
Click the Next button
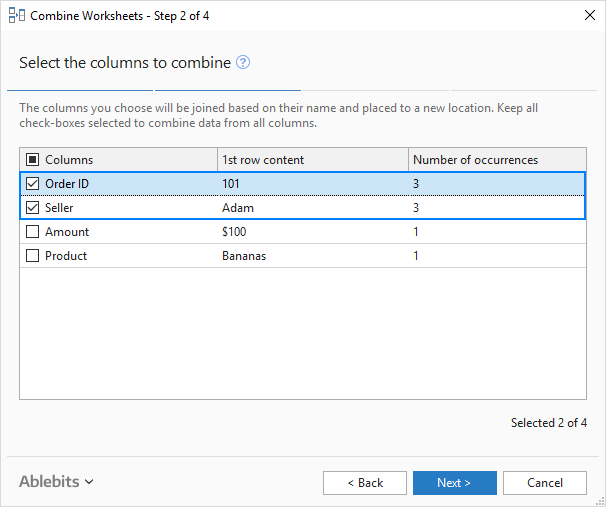pyautogui.click(x=454, y=483)
